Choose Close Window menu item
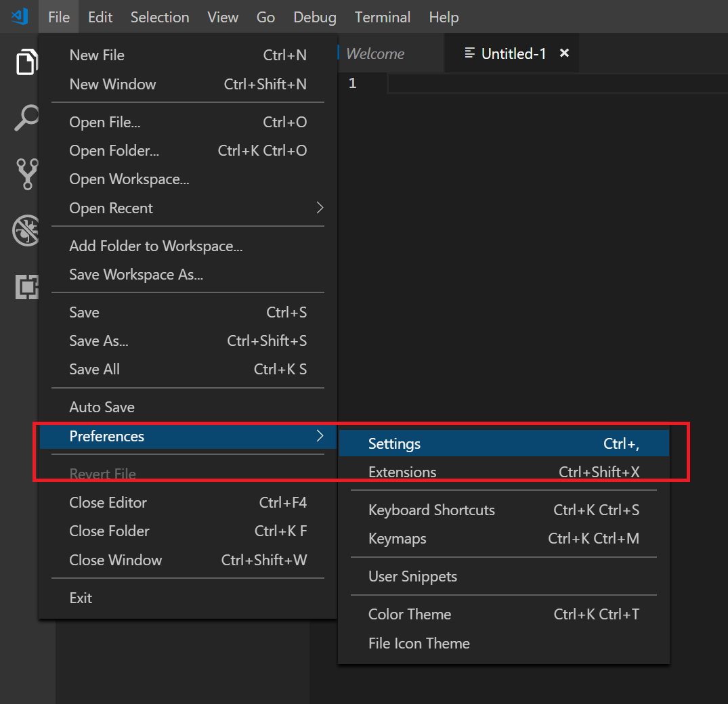Viewport: 728px width, 704px height. coord(188,560)
